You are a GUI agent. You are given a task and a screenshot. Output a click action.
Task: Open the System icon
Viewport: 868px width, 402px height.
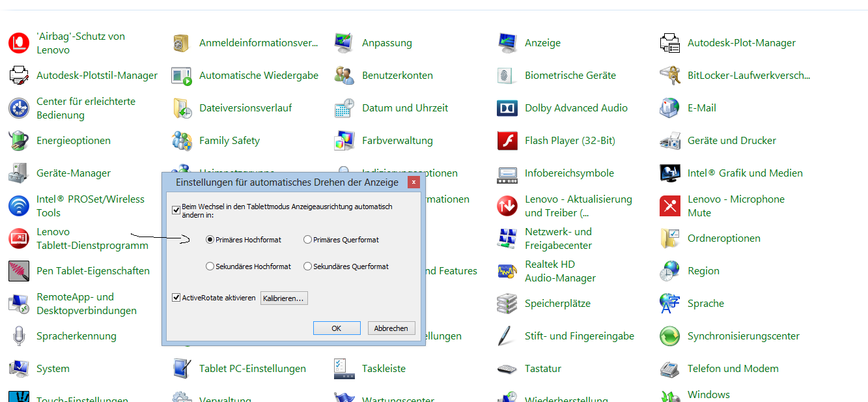[19, 369]
